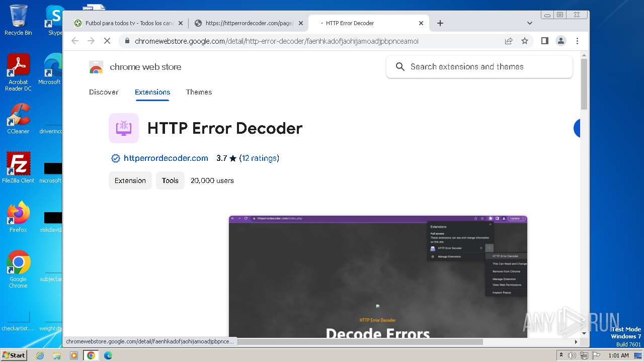This screenshot has width=644, height=362.
Task: Bookmark this page with the star icon
Action: pos(525,41)
